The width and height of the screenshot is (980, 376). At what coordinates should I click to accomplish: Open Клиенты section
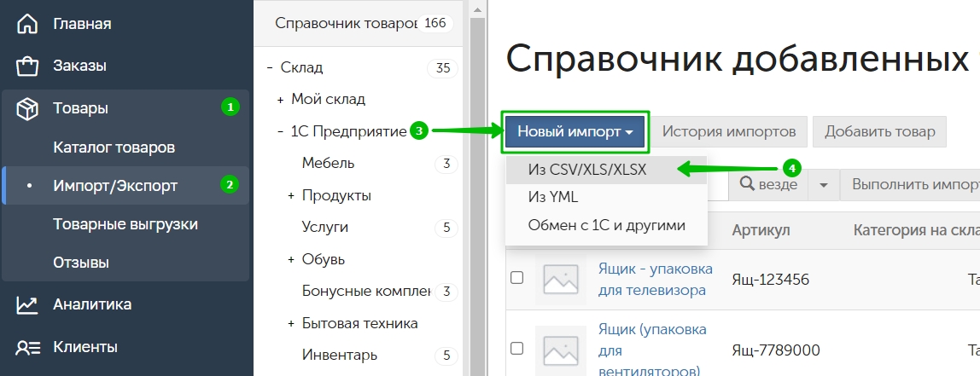pyautogui.click(x=85, y=347)
